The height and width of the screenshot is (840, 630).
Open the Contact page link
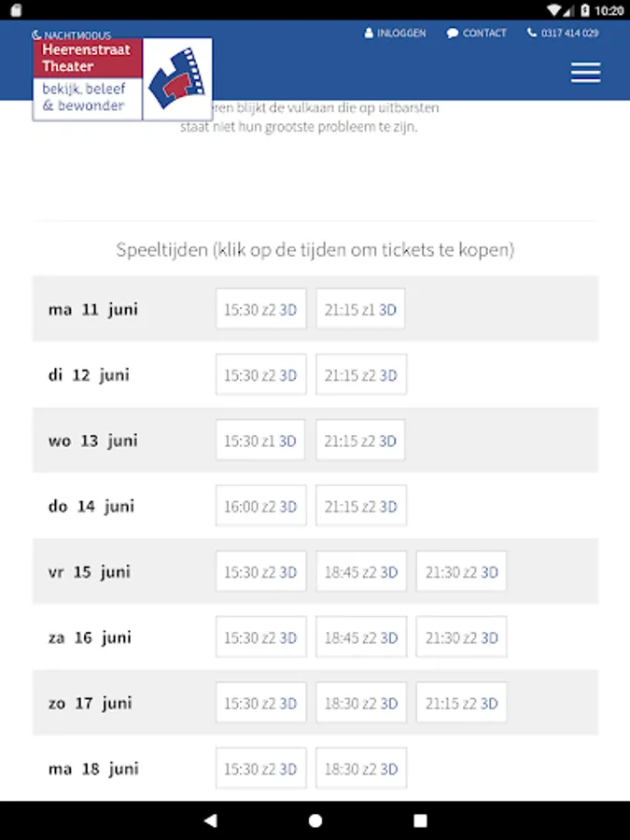click(476, 34)
